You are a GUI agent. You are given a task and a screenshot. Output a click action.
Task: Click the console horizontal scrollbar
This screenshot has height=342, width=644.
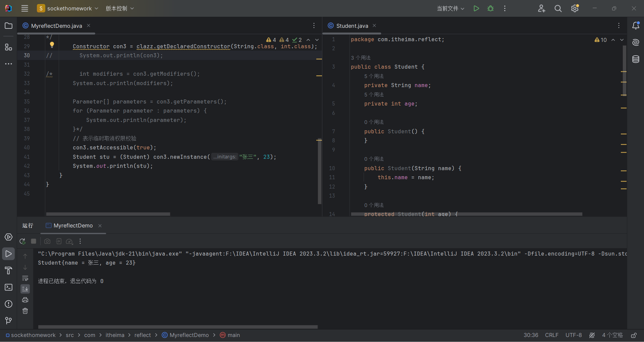(x=178, y=327)
